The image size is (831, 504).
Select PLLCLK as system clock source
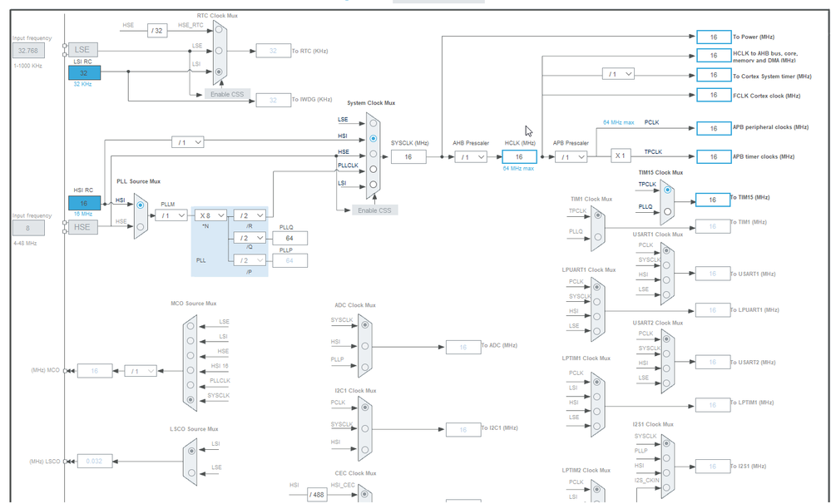[x=373, y=169]
